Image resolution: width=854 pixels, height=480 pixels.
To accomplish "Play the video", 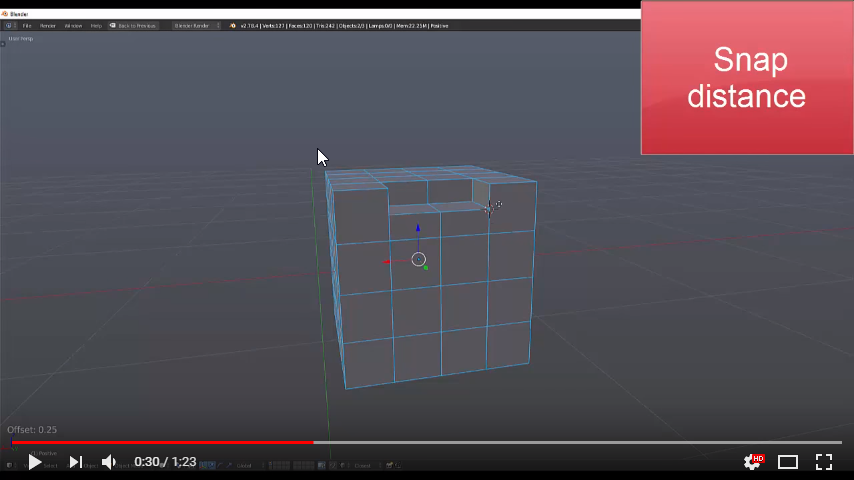I will [x=34, y=462].
